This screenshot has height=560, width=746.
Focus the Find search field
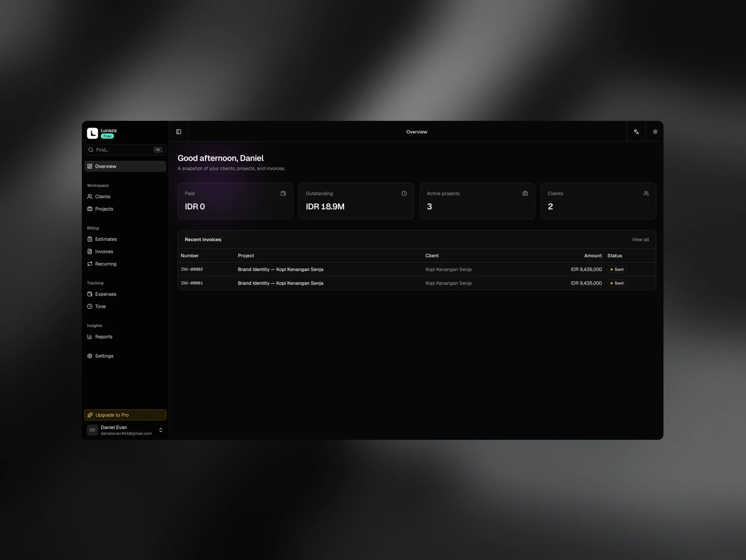click(x=125, y=150)
